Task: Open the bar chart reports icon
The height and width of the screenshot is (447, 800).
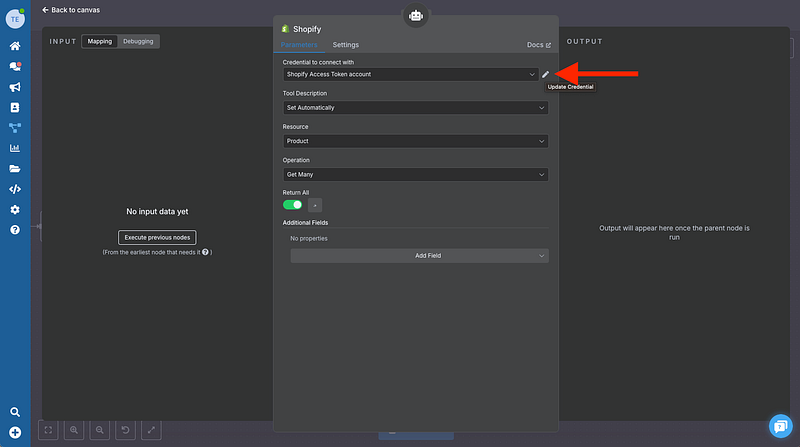Action: [15, 148]
